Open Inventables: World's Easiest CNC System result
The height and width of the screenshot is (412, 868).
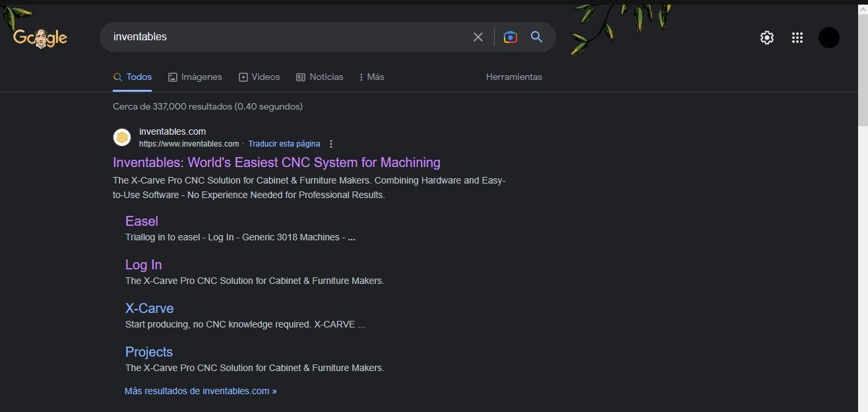pos(276,162)
